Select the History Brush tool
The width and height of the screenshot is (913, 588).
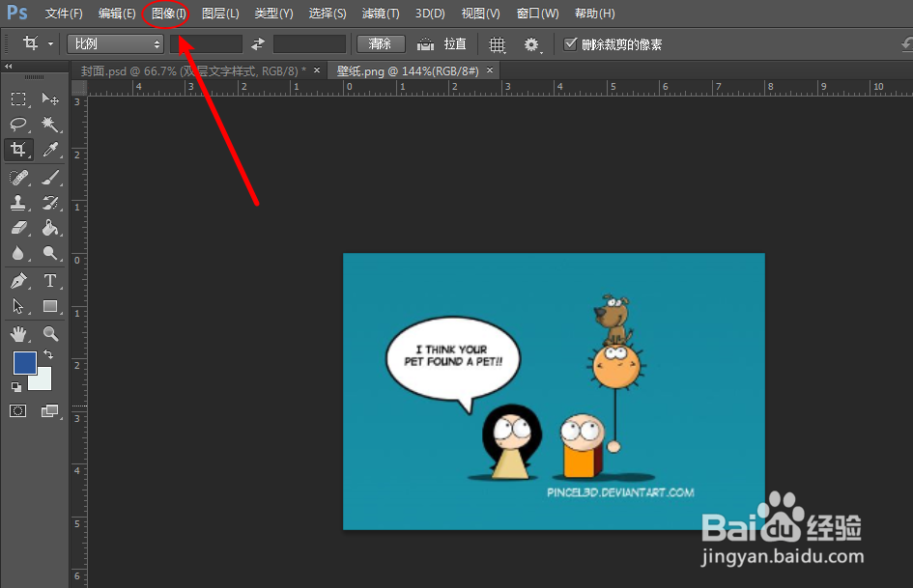pos(50,203)
